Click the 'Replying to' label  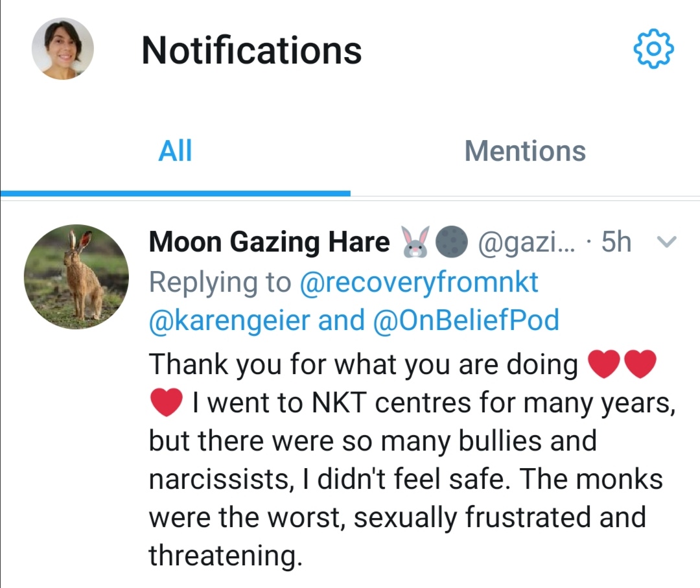220,283
